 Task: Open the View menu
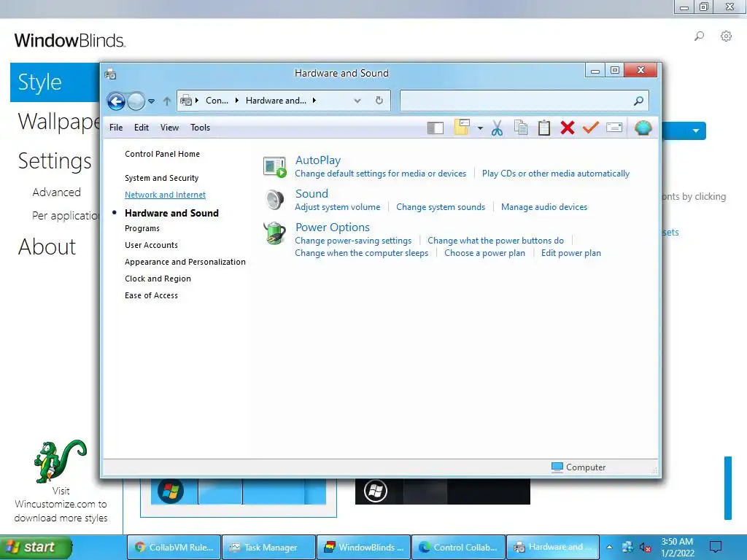coord(169,128)
